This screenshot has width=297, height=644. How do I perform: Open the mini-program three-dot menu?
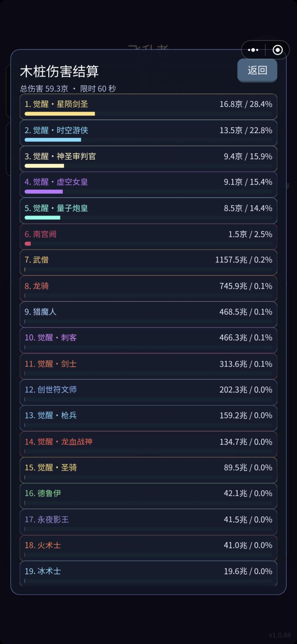pyautogui.click(x=253, y=50)
